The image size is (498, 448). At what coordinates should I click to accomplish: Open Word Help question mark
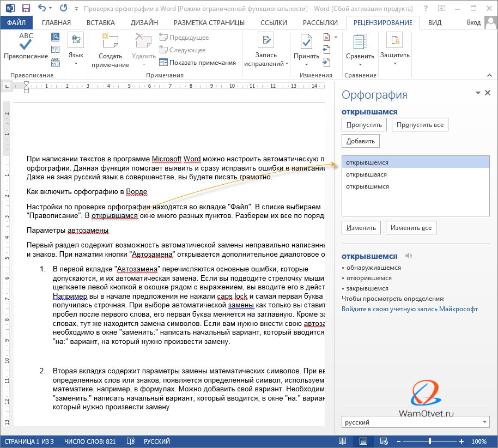pyautogui.click(x=426, y=9)
